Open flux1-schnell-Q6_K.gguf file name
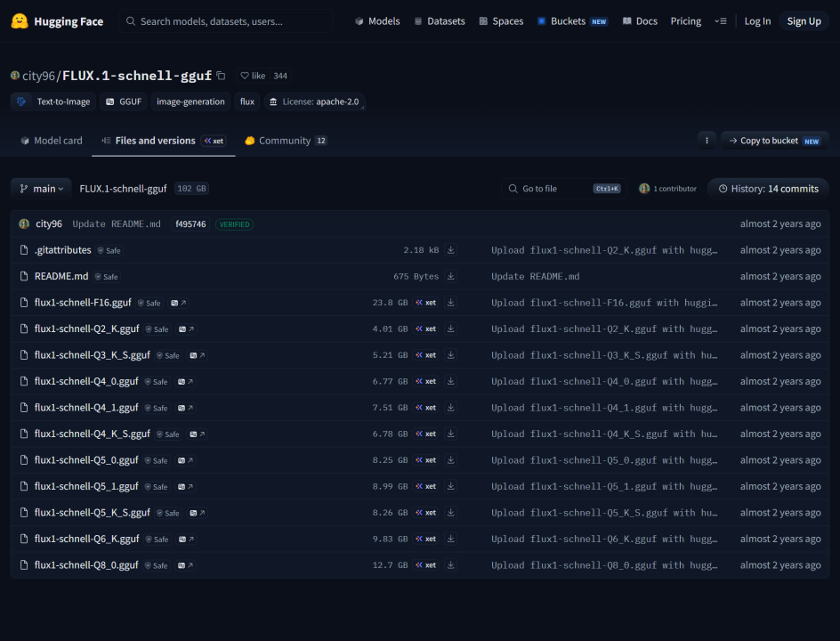The image size is (840, 641). [x=87, y=540]
